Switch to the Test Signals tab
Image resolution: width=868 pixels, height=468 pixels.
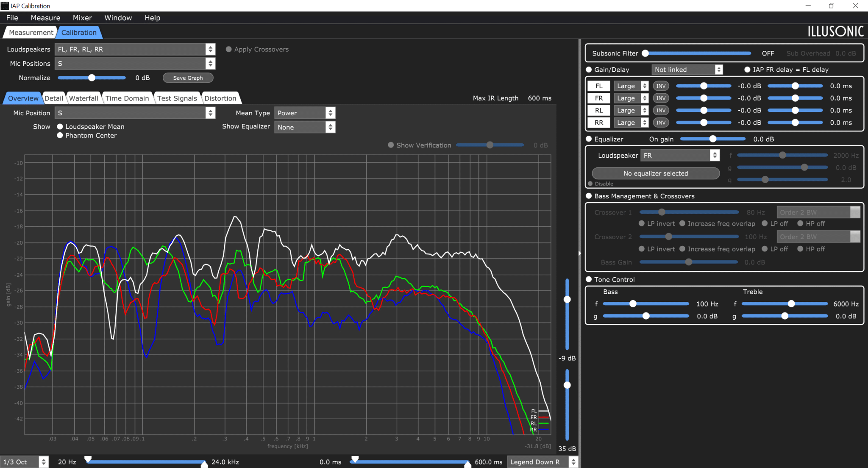[177, 98]
